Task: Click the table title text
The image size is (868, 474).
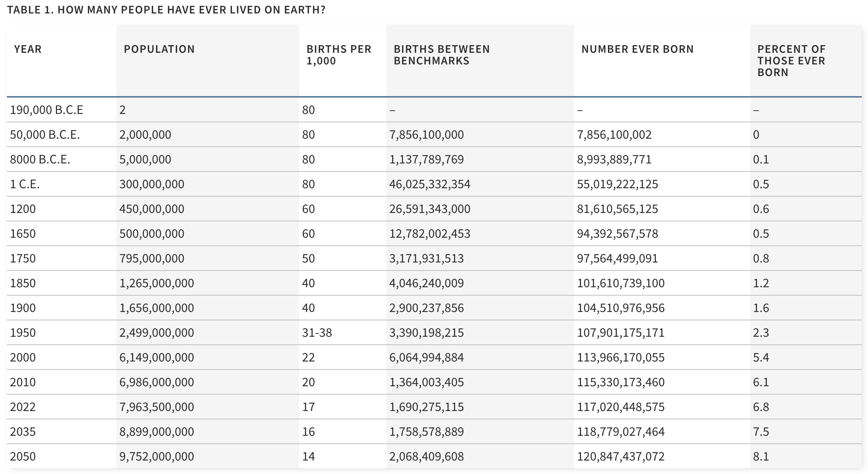Action: point(166,10)
